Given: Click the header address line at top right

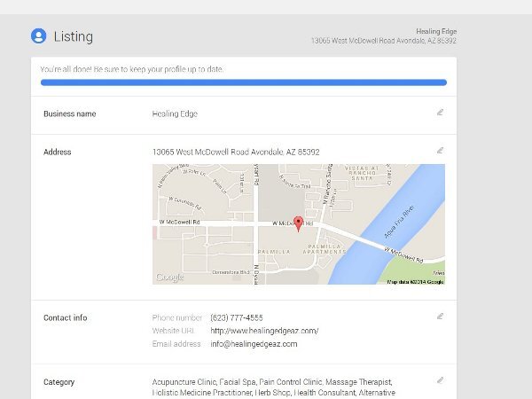Looking at the screenshot, I should [x=384, y=41].
